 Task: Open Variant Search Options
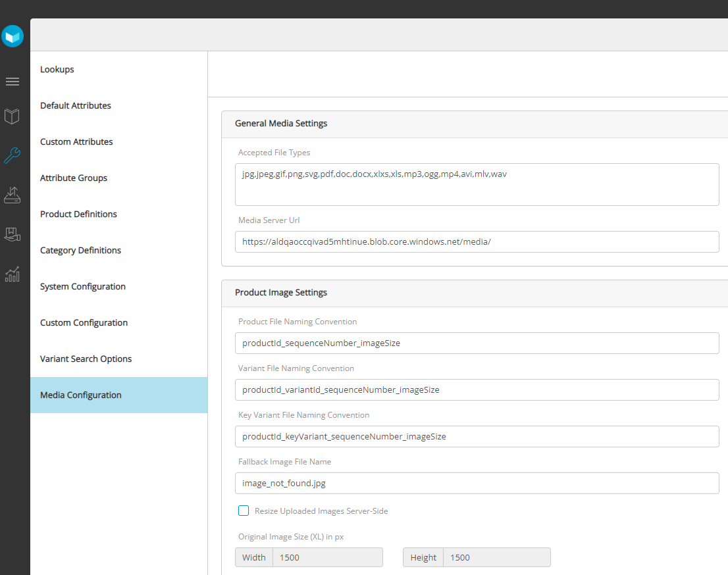[x=86, y=359]
